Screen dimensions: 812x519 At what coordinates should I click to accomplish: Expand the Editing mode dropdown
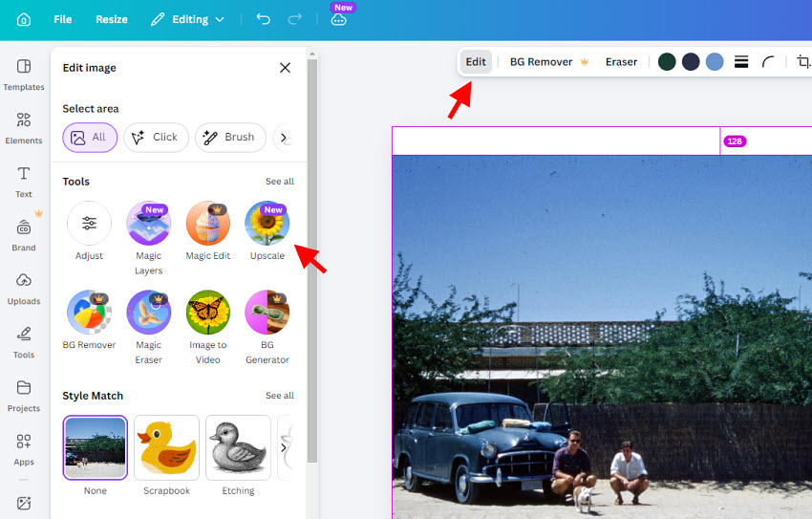coord(187,20)
